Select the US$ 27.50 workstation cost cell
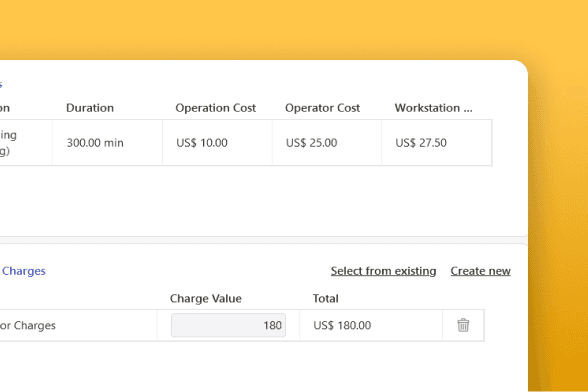588x392 pixels. click(x=437, y=143)
